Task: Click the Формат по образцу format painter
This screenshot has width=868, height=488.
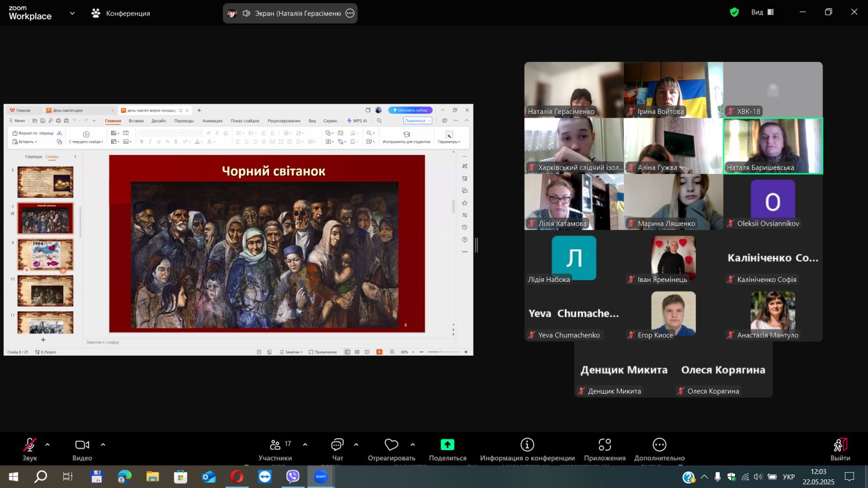Action: [33, 133]
